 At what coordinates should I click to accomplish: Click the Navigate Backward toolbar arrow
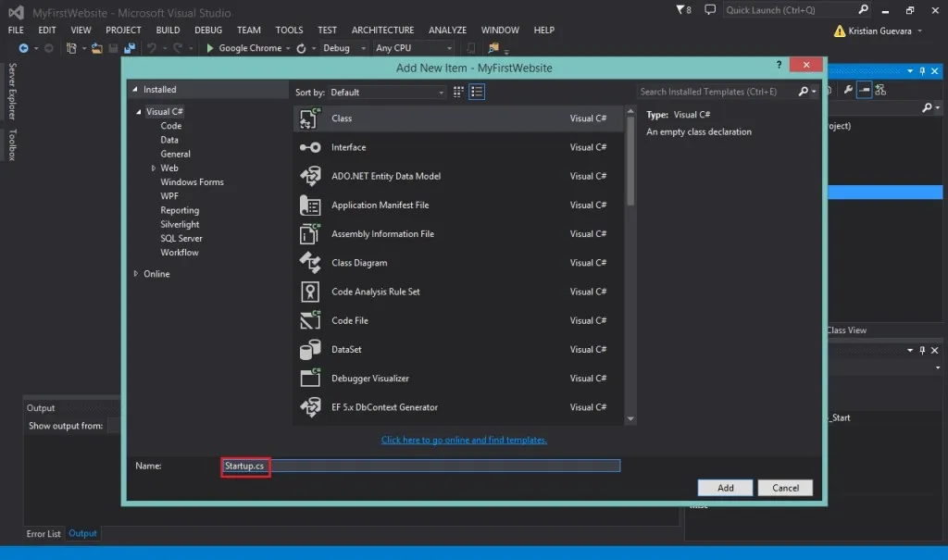(23, 48)
